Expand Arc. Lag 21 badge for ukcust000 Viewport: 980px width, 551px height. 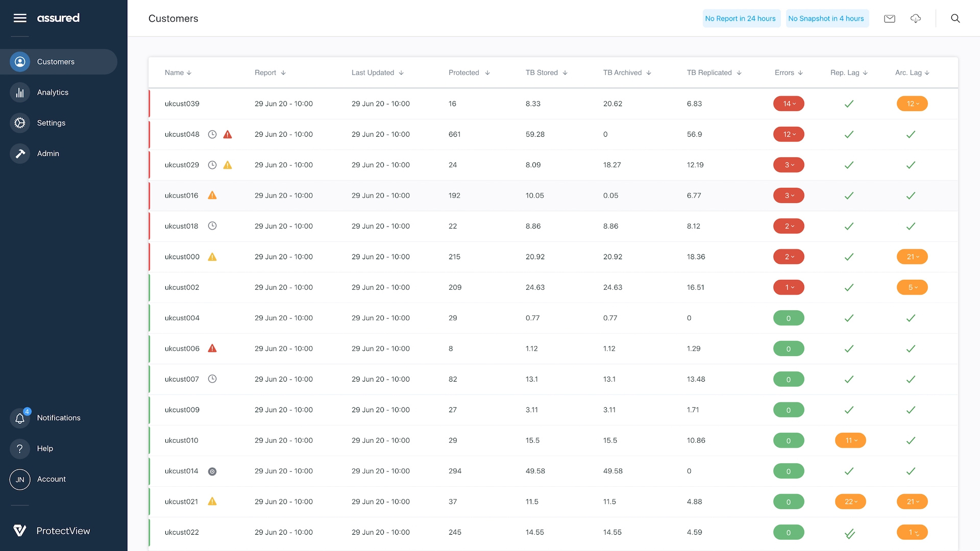[x=912, y=257]
